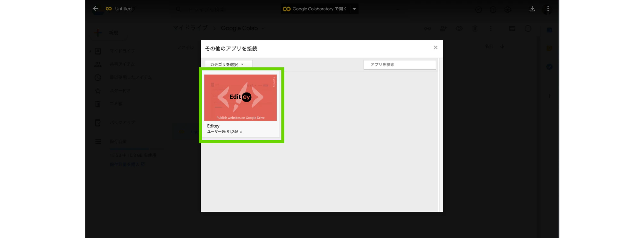Open the カテゴリを選択 category dropdown
This screenshot has height=238, width=644.
(x=229, y=64)
